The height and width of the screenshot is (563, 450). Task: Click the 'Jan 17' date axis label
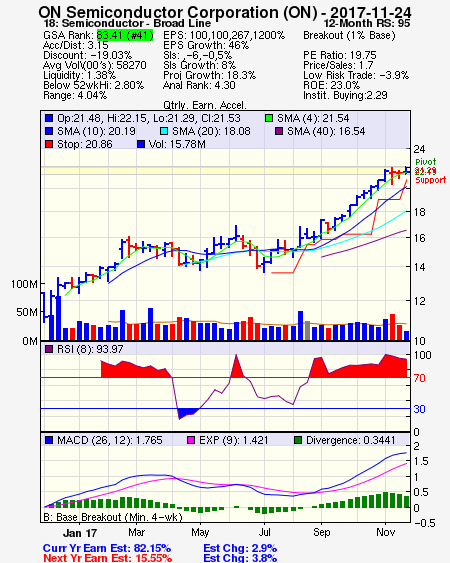[x=80, y=533]
